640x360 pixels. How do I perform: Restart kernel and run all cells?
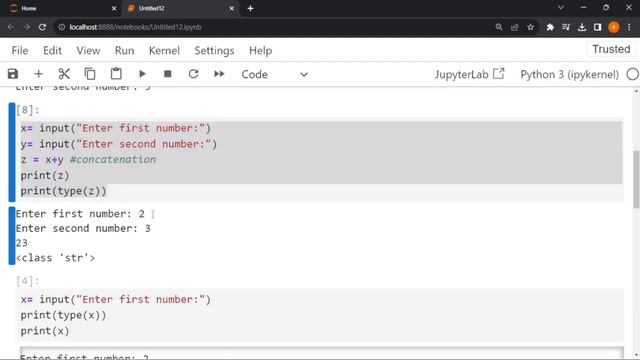(219, 74)
